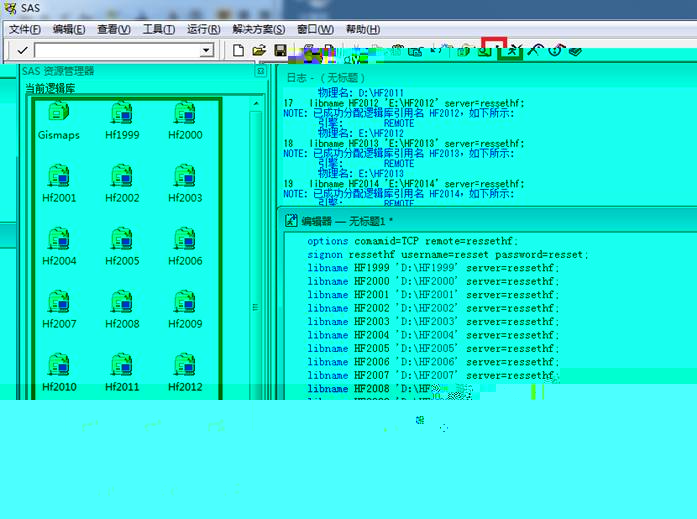Expand the command box dropdown arrow
Image resolution: width=697 pixels, height=519 pixels.
pyautogui.click(x=206, y=50)
